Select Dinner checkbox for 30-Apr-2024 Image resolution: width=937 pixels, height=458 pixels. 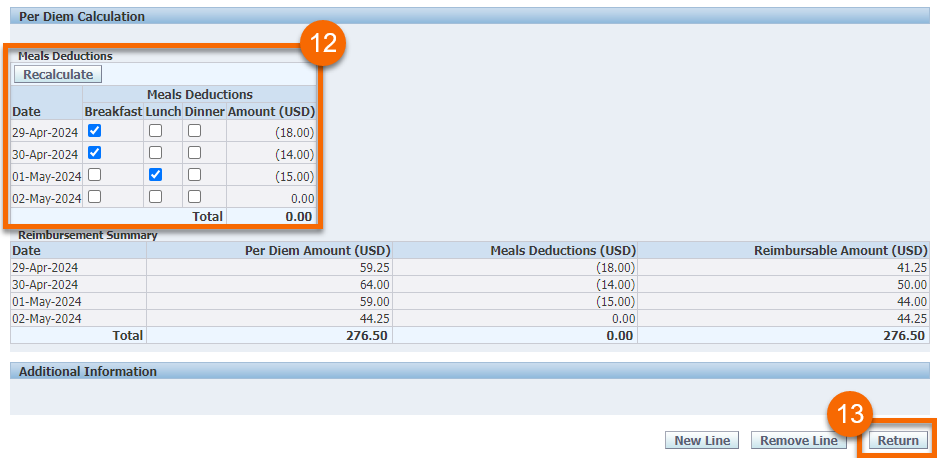pos(194,153)
